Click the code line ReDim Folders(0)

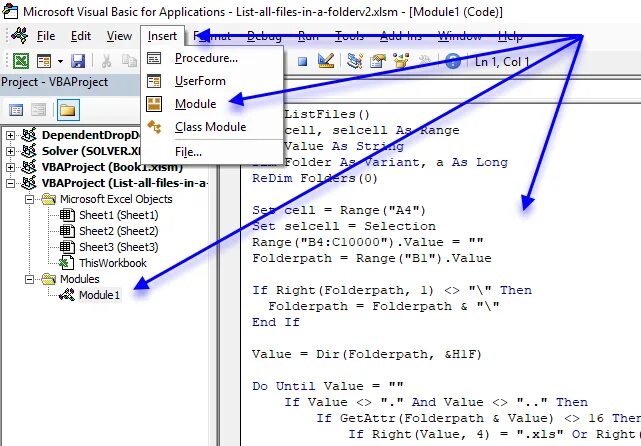[x=315, y=178]
